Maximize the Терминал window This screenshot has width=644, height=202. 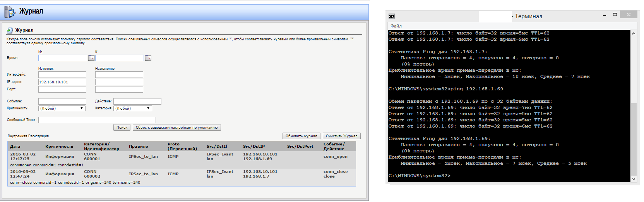pyautogui.click(x=615, y=15)
